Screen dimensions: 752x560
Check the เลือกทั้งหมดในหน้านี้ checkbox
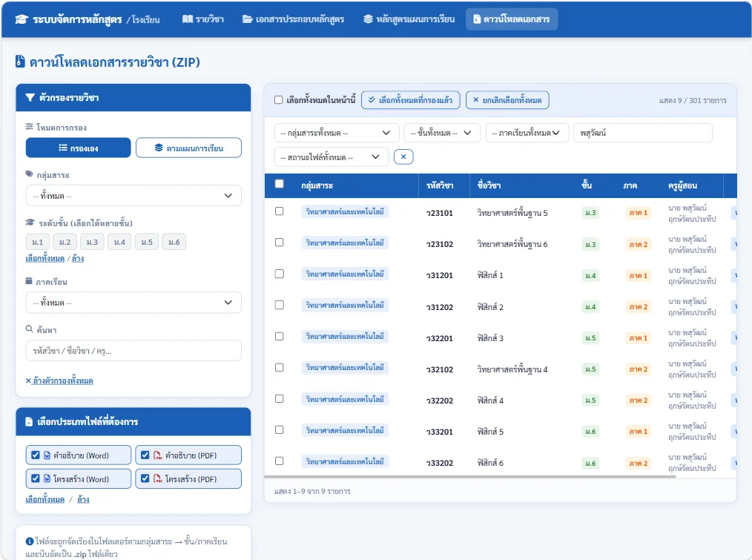(279, 100)
